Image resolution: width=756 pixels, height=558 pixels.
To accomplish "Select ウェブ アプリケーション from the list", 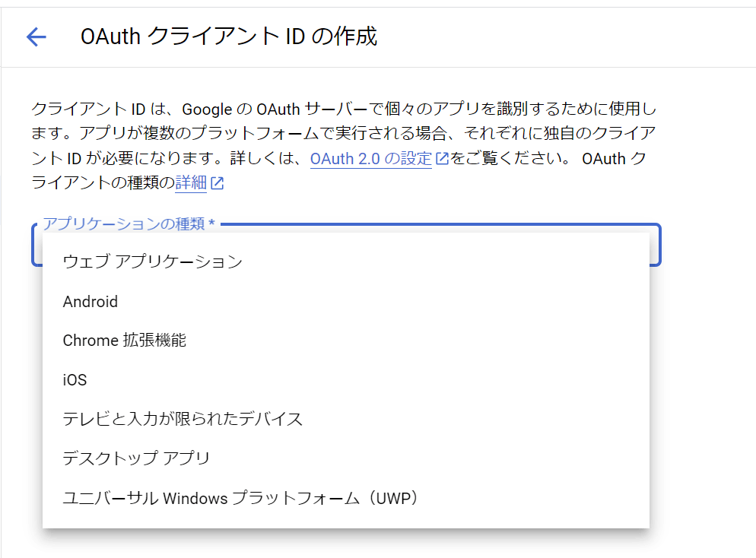I will coord(346,262).
